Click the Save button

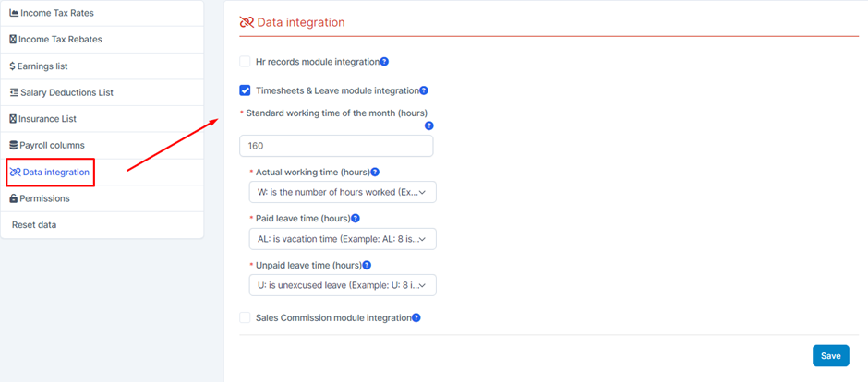[x=830, y=356]
